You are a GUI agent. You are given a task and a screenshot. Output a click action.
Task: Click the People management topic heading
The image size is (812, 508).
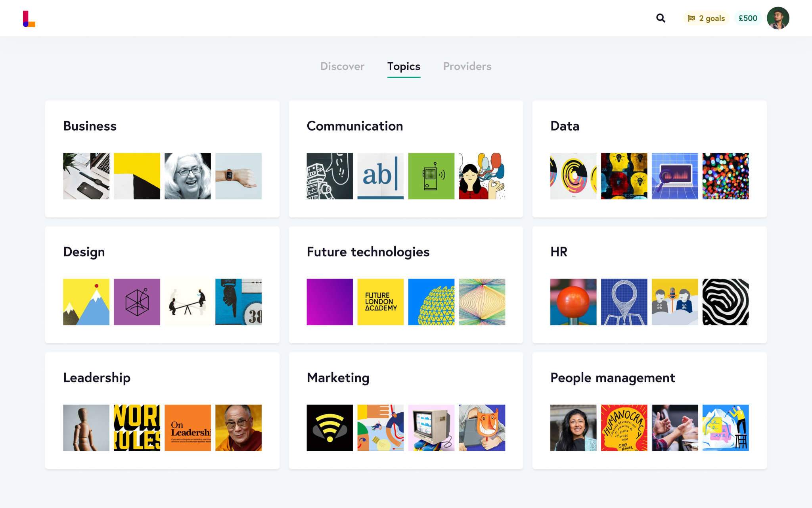click(x=613, y=377)
